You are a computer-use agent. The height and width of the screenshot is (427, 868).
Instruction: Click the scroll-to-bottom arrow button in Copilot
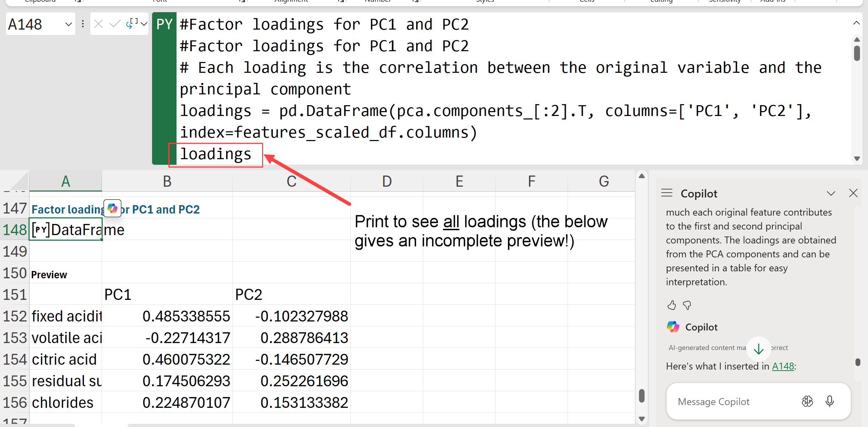758,348
